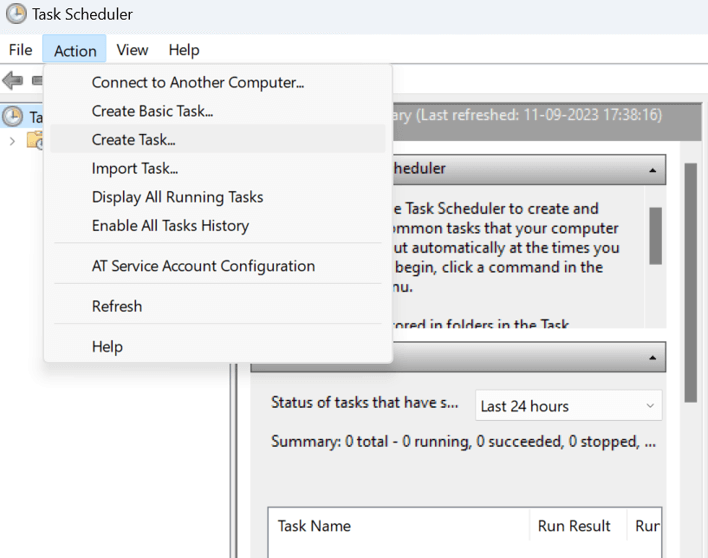Click the main pane vertical scrollbar thumb
The width and height of the screenshot is (708, 558).
click(690, 283)
